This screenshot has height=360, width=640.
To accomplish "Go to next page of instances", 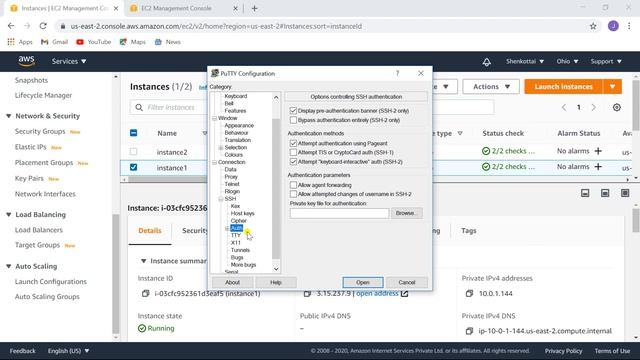I will coord(594,107).
